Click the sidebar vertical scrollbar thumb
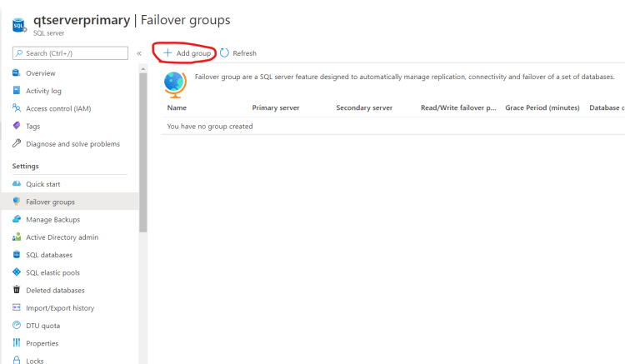This screenshot has height=364, width=625. [143, 152]
